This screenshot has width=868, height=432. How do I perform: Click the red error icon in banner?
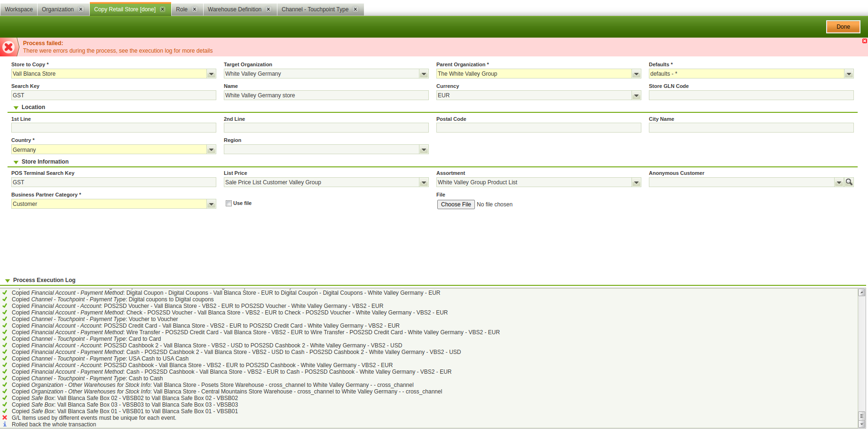(x=8, y=47)
